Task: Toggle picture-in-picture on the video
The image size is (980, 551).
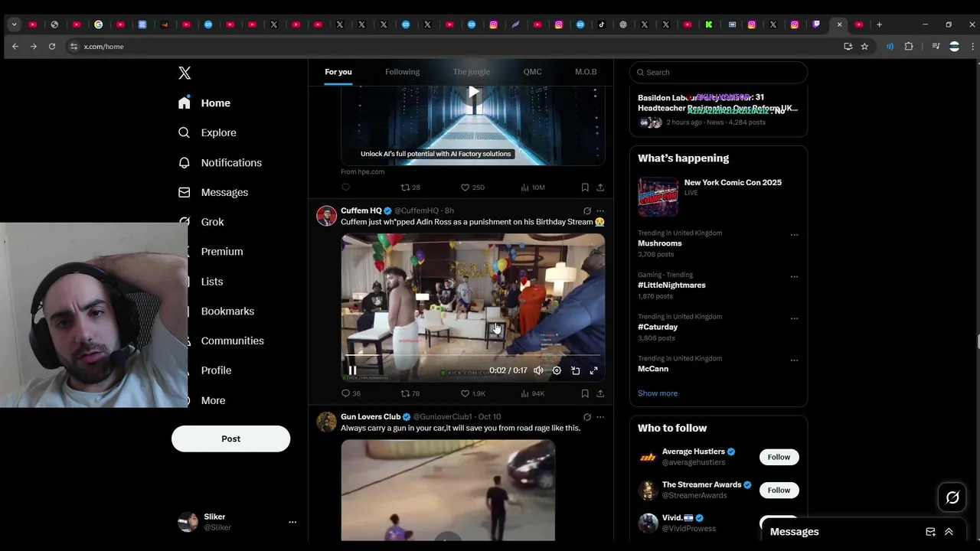Action: [575, 370]
